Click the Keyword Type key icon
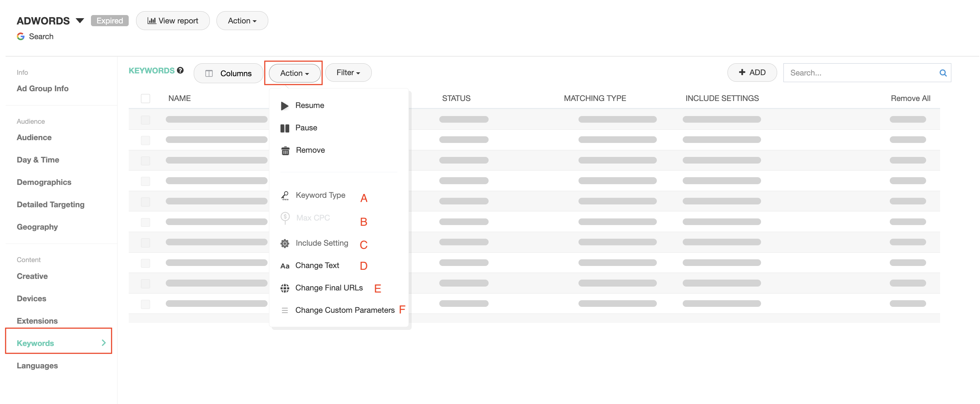The image size is (980, 404). pyautogui.click(x=285, y=195)
